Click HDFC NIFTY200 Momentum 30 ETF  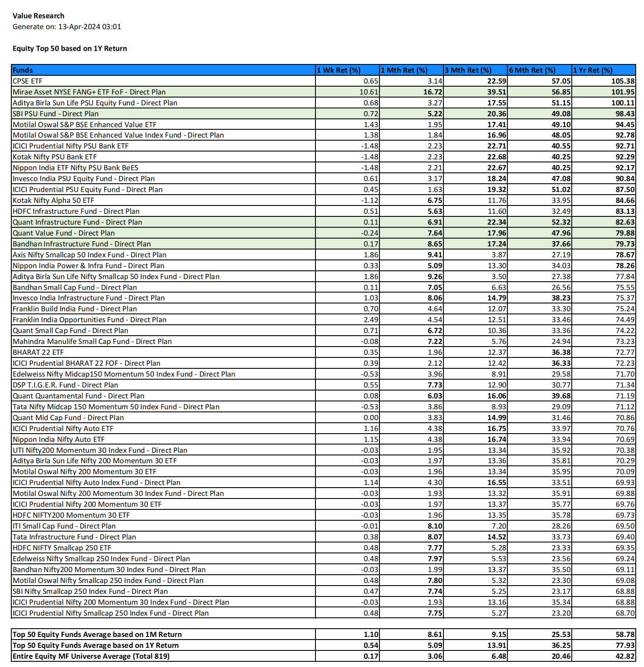[71, 515]
